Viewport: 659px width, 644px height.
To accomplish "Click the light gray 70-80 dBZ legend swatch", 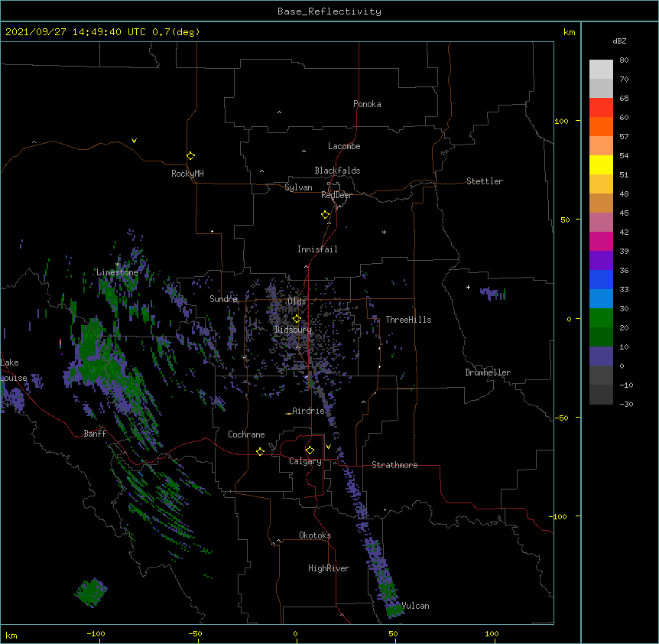I will tap(601, 70).
